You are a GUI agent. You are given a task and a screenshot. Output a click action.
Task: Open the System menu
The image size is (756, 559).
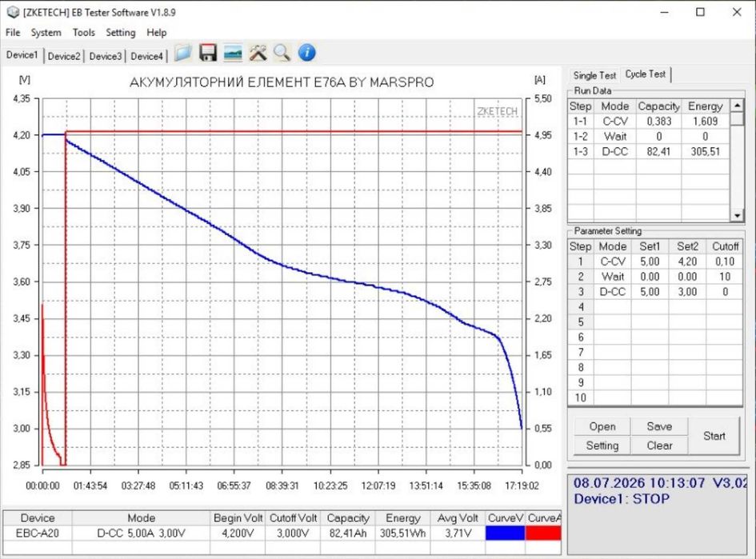pos(46,32)
